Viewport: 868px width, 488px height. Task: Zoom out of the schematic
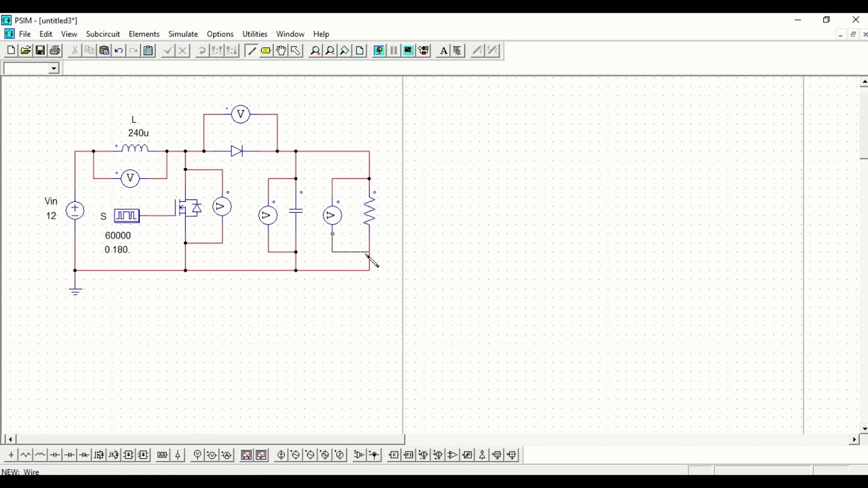[x=330, y=50]
